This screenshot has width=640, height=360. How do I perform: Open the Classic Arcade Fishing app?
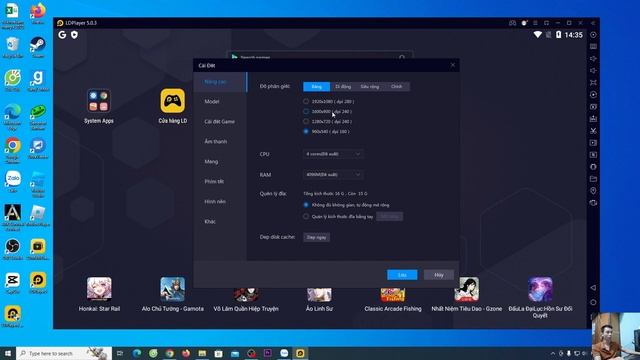[393, 294]
